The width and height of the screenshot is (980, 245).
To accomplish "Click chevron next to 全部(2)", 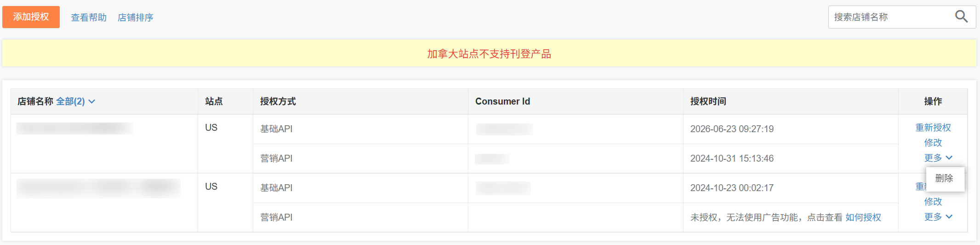I will [91, 101].
